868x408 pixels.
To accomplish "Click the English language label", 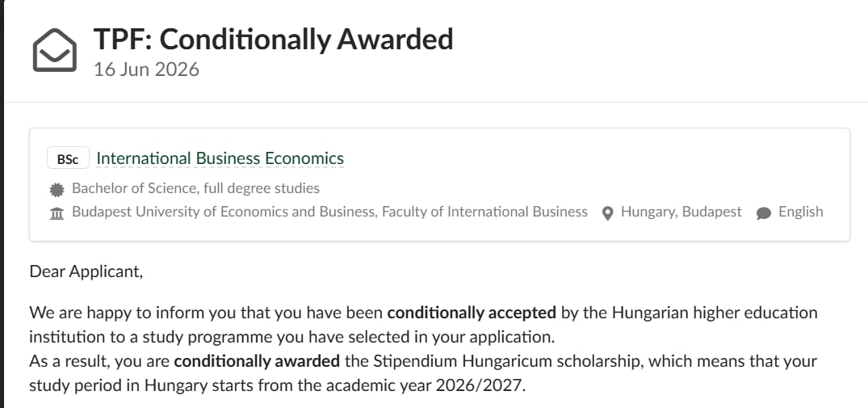I will [800, 212].
